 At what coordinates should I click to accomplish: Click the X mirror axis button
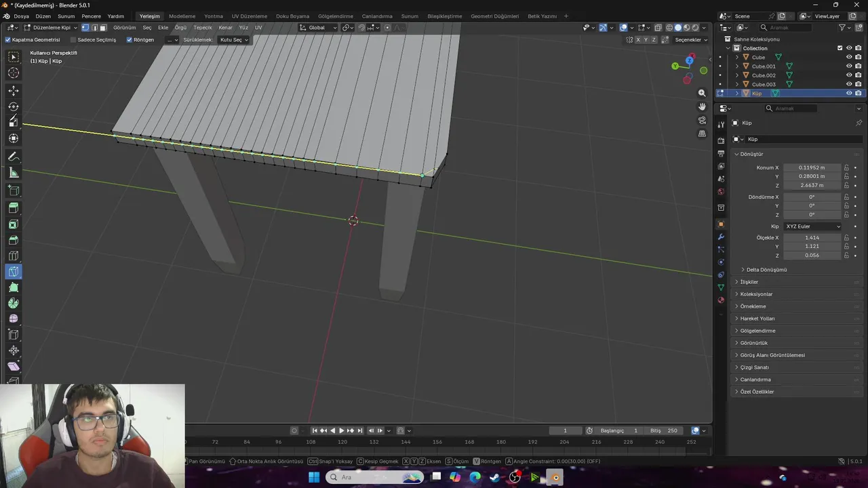click(x=637, y=40)
